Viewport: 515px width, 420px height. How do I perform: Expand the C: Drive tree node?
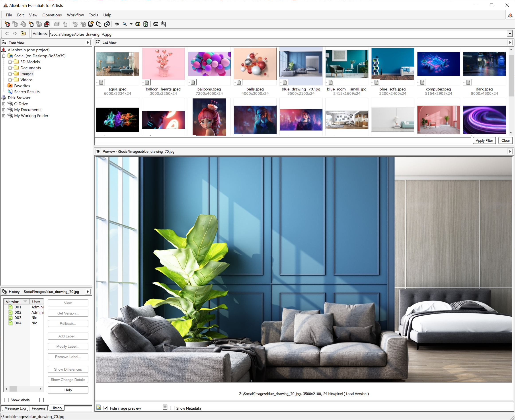(x=4, y=104)
